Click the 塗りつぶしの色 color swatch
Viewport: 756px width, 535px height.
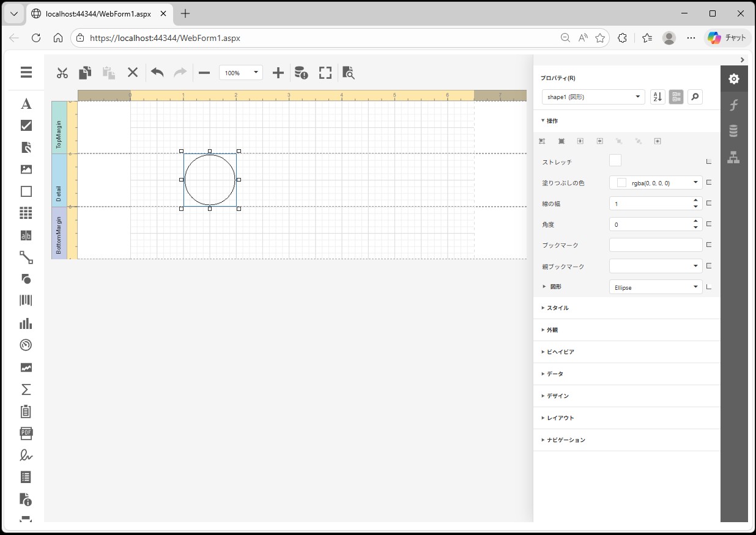click(621, 183)
